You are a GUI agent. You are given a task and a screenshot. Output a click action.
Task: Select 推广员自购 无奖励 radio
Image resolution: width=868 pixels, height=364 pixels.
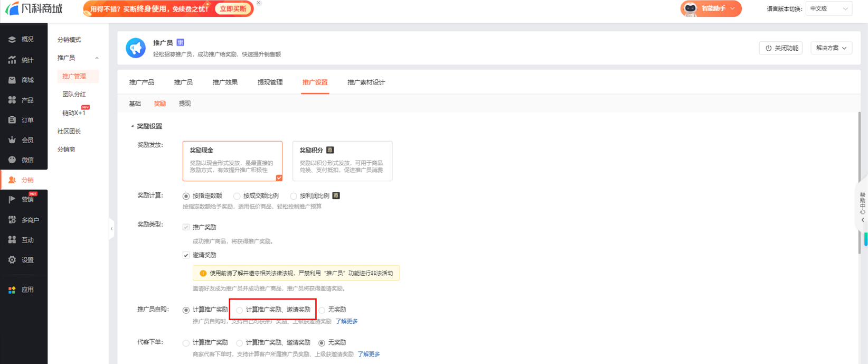[x=322, y=310]
